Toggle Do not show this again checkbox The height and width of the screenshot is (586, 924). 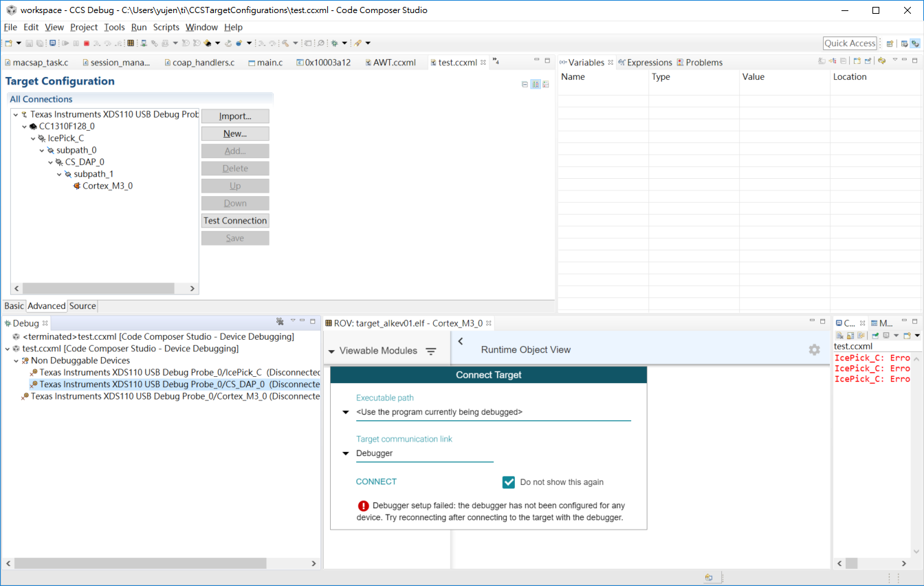pyautogui.click(x=509, y=482)
